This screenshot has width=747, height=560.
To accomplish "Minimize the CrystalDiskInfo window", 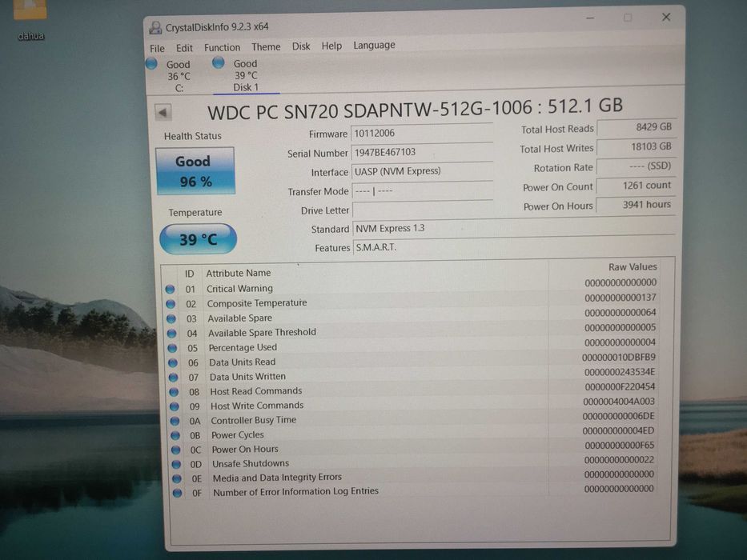I will coord(590,18).
